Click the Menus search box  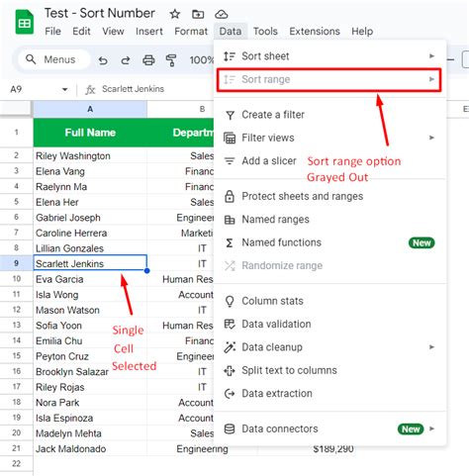53,59
